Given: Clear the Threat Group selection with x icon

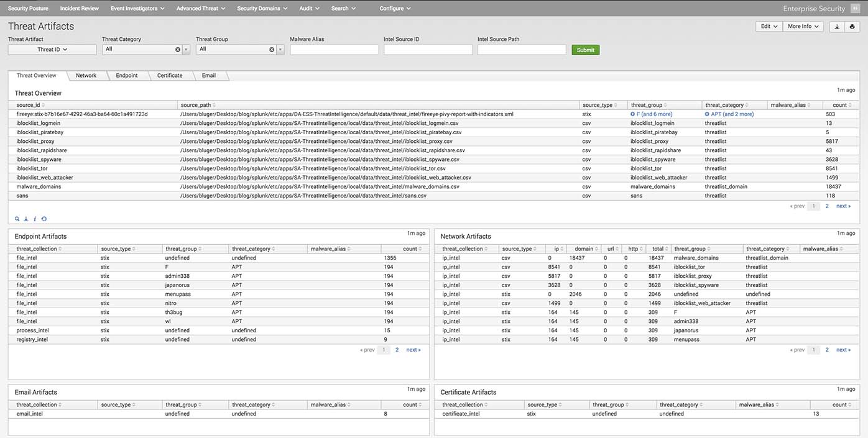Looking at the screenshot, I should [x=272, y=49].
